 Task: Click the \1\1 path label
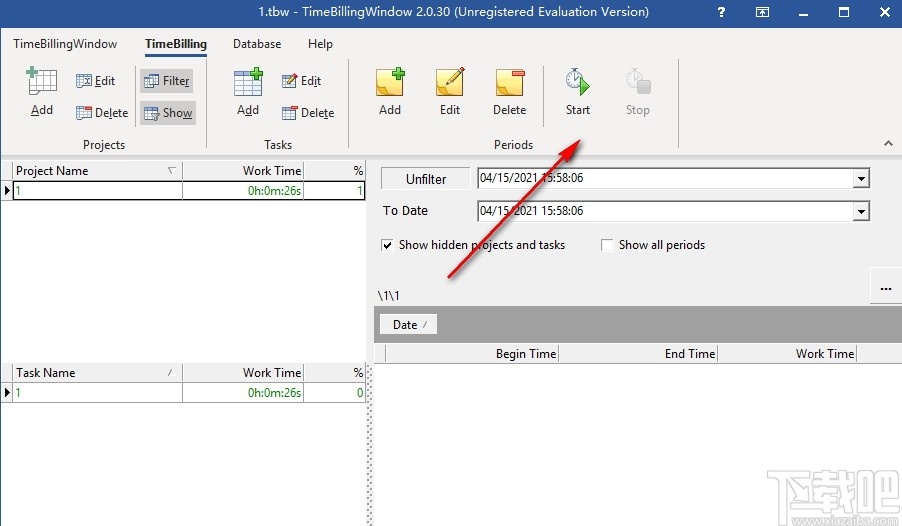[x=389, y=296]
